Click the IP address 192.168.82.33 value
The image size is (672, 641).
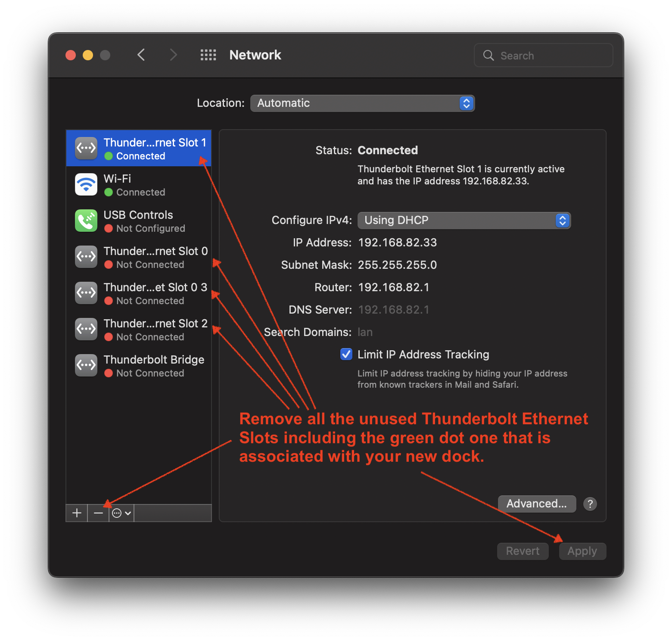click(x=398, y=243)
